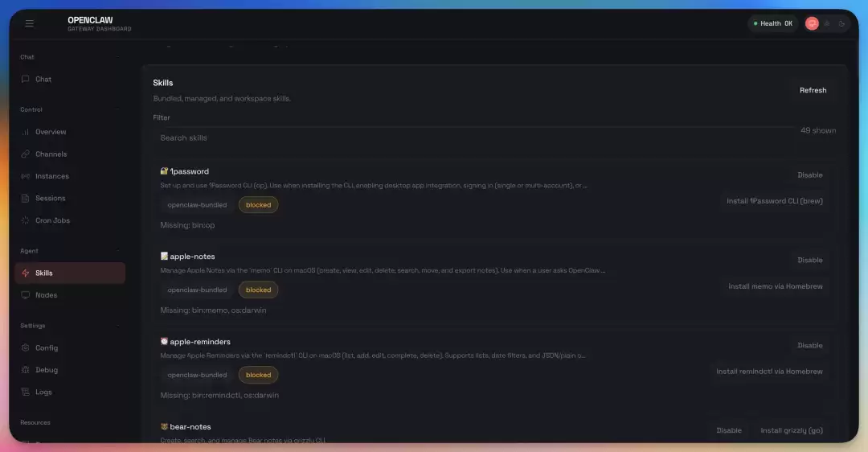Click the "bear-notes" skill name
The image size is (868, 452).
click(190, 426)
